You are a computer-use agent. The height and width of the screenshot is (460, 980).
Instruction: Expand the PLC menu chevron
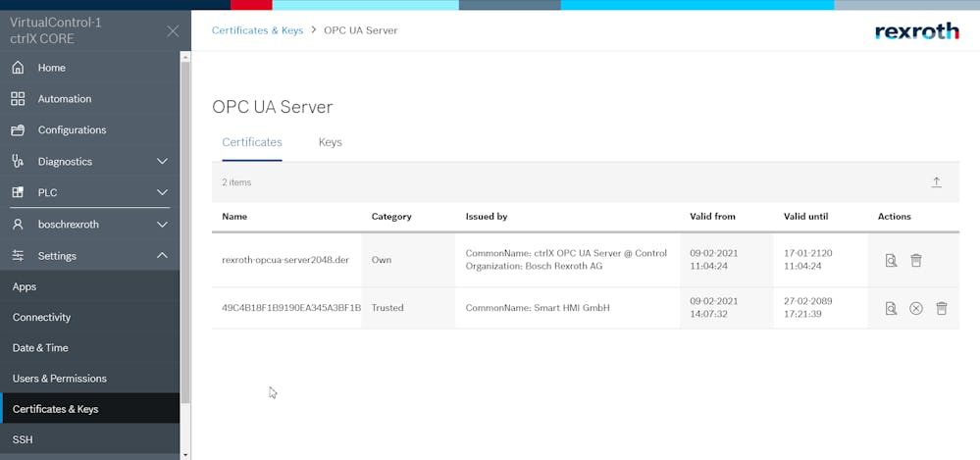point(162,192)
